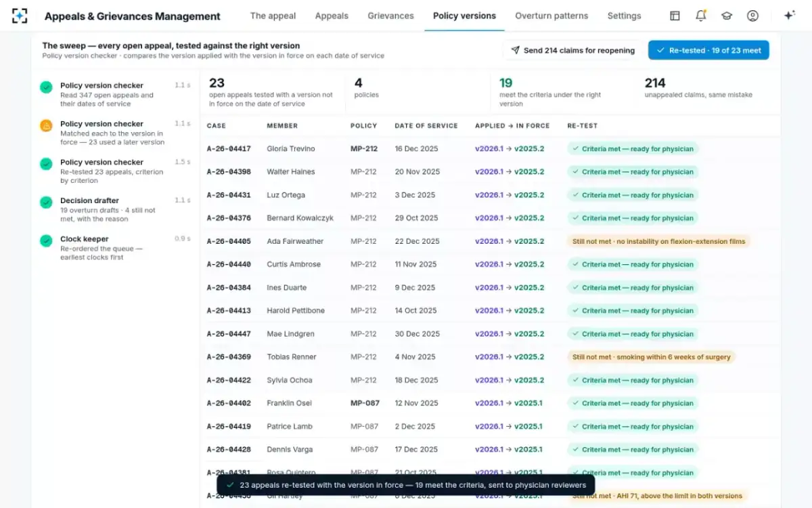Click member name Harold Pettibone
Viewport: 812px width, 508px height.
296,311
